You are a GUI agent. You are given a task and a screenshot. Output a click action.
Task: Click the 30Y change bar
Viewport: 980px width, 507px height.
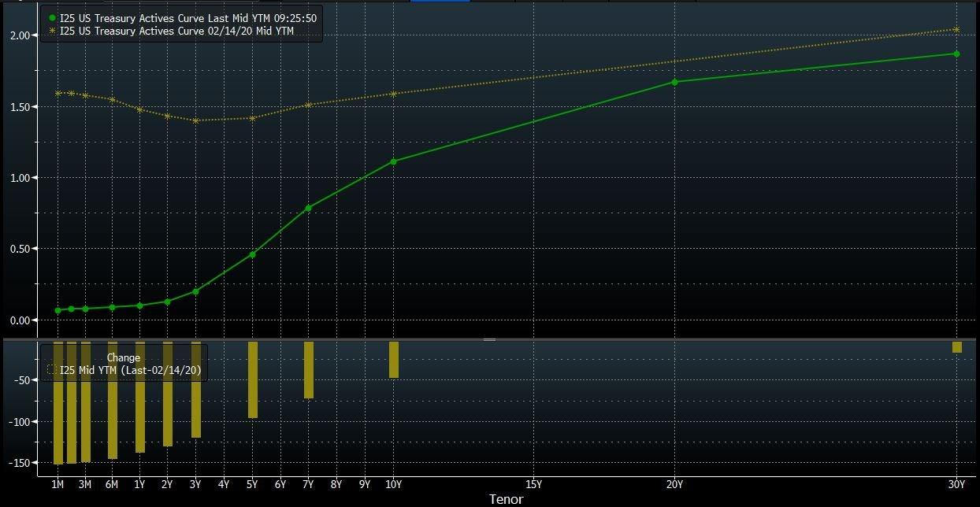[x=956, y=347]
